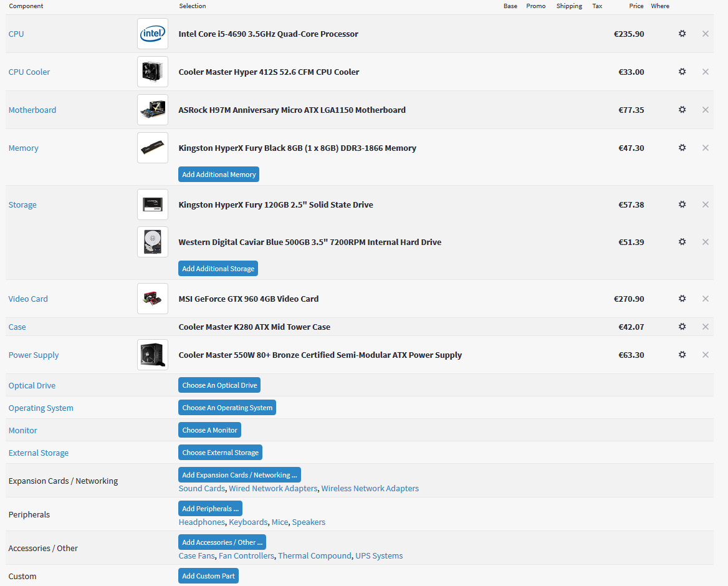Open the Optical Drive category link

click(32, 385)
